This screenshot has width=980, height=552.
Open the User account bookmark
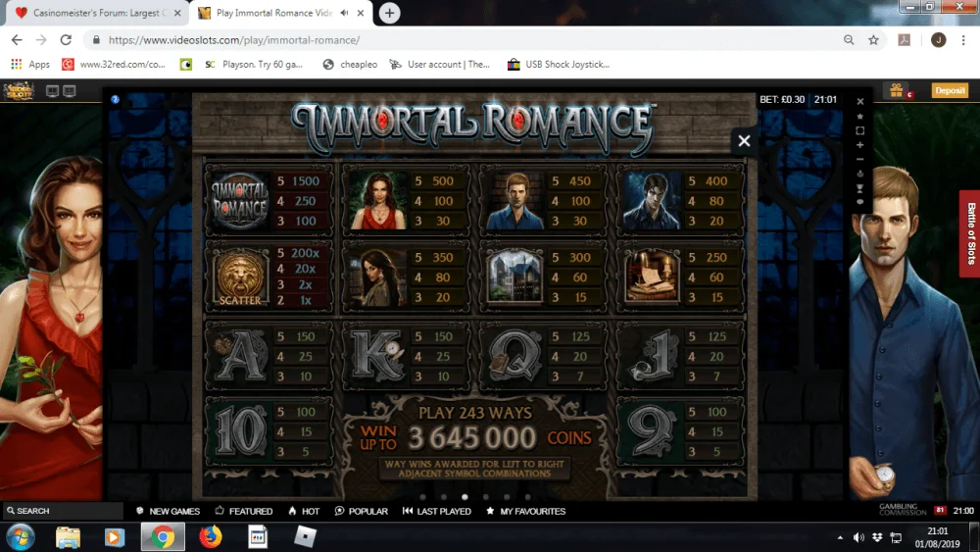(x=439, y=65)
